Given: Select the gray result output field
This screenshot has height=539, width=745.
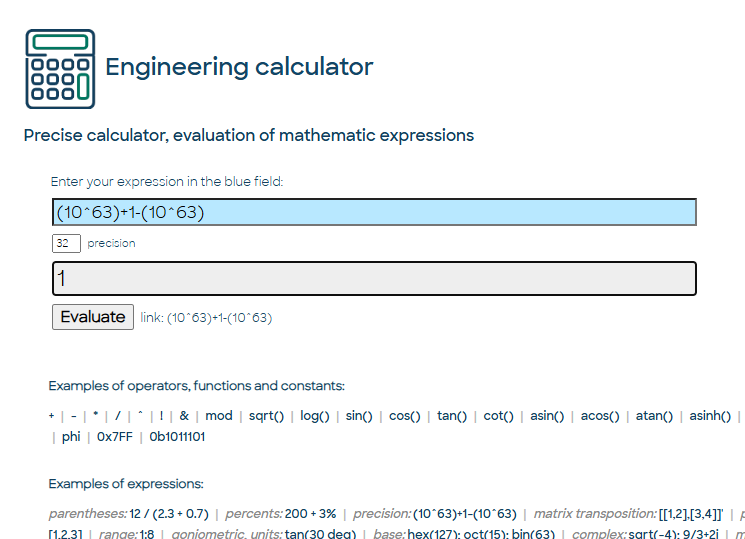Looking at the screenshot, I should pos(373,278).
